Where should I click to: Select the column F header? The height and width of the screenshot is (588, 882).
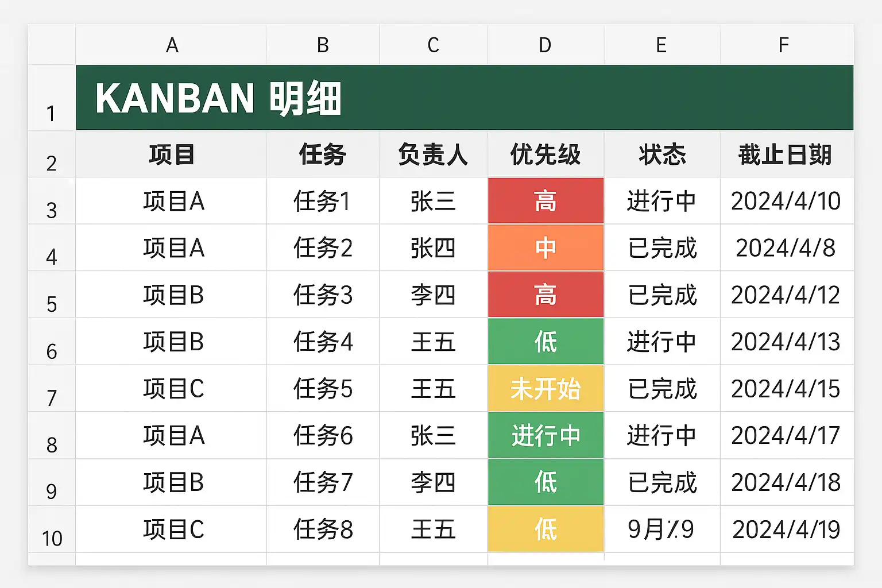click(784, 45)
